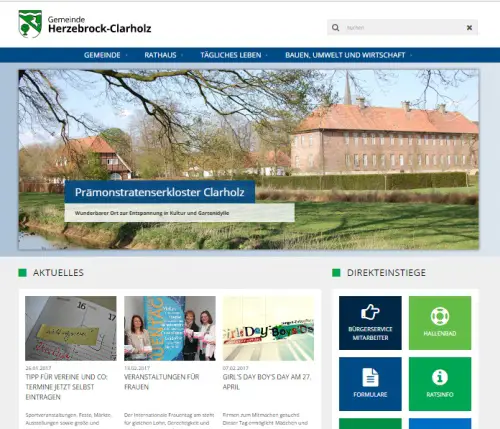Click the Direkteinstiege section heading
500x429 pixels.
[386, 273]
